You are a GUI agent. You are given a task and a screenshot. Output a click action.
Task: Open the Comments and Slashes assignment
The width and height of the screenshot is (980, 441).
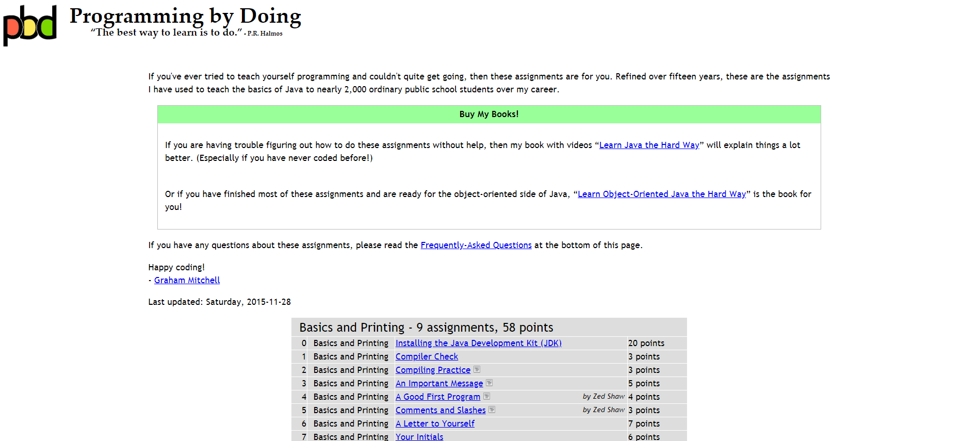tap(440, 410)
